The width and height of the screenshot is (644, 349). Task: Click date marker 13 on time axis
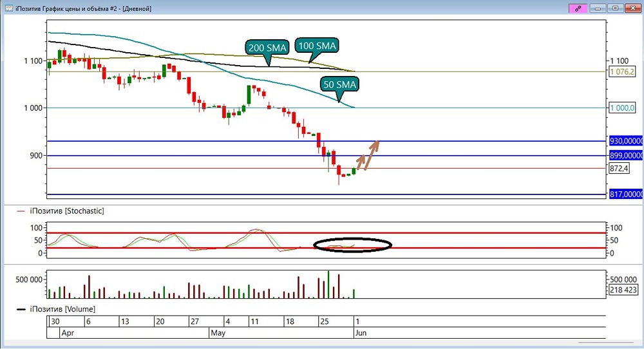point(125,321)
